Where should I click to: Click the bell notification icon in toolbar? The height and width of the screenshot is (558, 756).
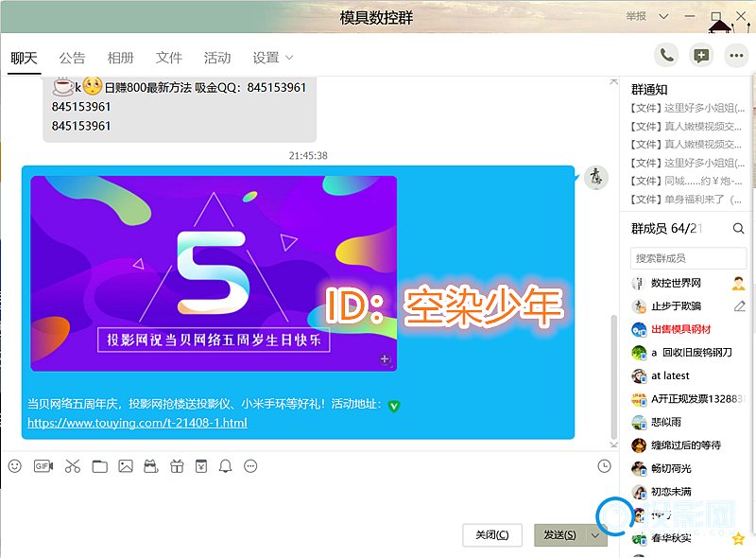pos(225,466)
